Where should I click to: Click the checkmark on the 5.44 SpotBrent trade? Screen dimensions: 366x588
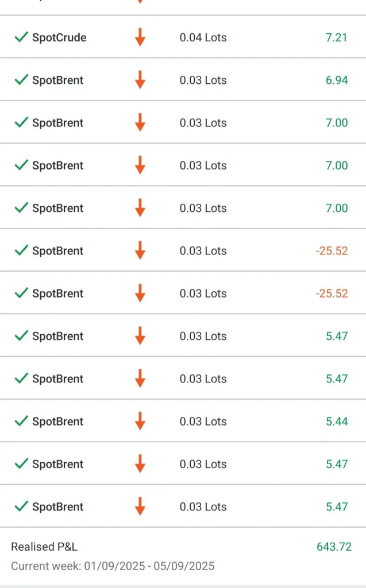pyautogui.click(x=21, y=421)
